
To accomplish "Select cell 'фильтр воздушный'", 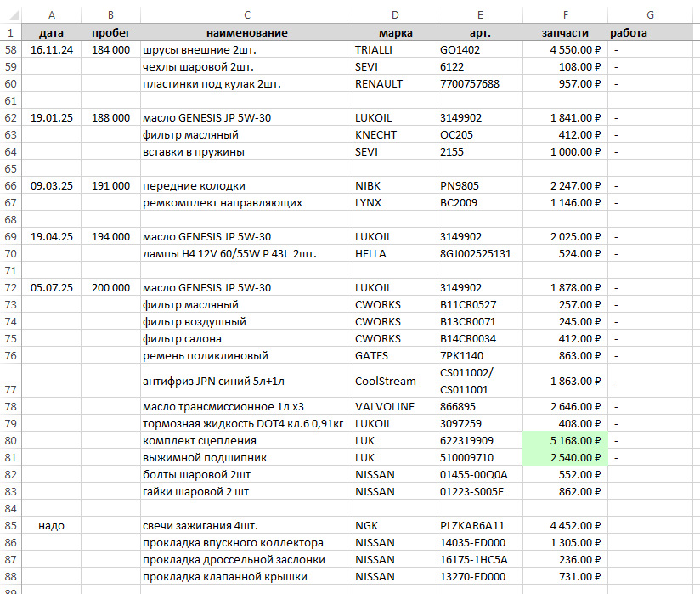I will pyautogui.click(x=247, y=321).
